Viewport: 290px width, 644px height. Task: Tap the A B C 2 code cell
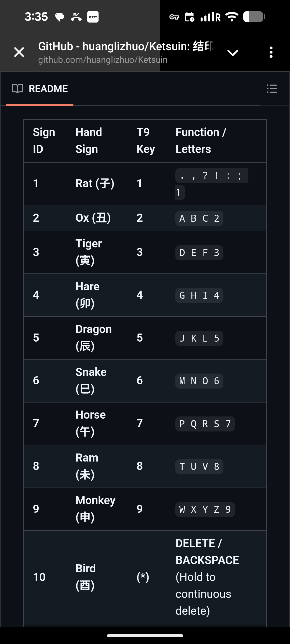pyautogui.click(x=199, y=218)
